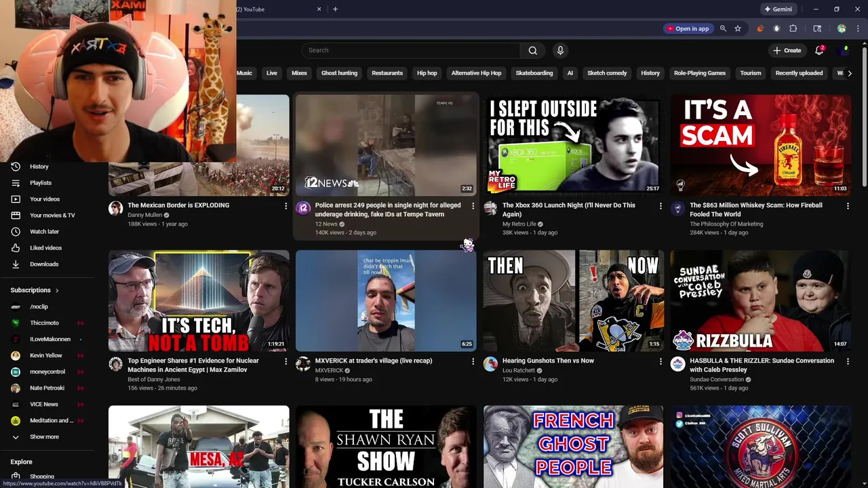The image size is (868, 488).
Task: Select the Restaurants filter chip
Action: click(x=387, y=73)
